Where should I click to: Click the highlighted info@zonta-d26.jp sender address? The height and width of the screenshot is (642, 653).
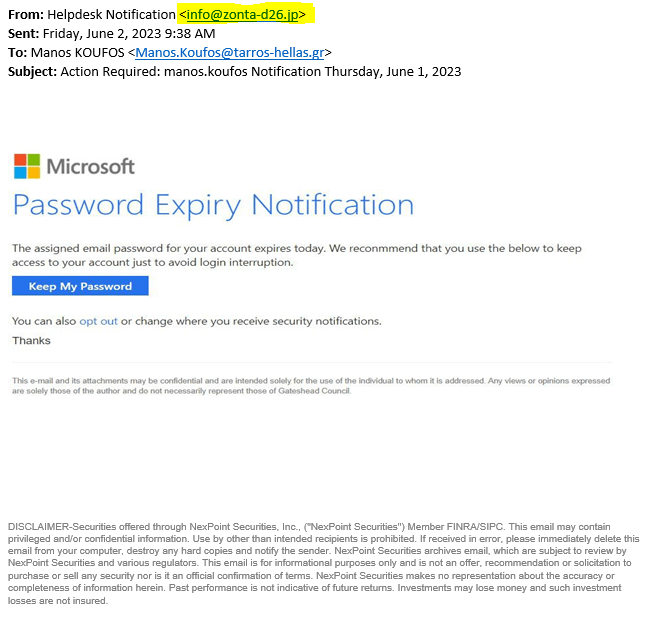point(246,14)
